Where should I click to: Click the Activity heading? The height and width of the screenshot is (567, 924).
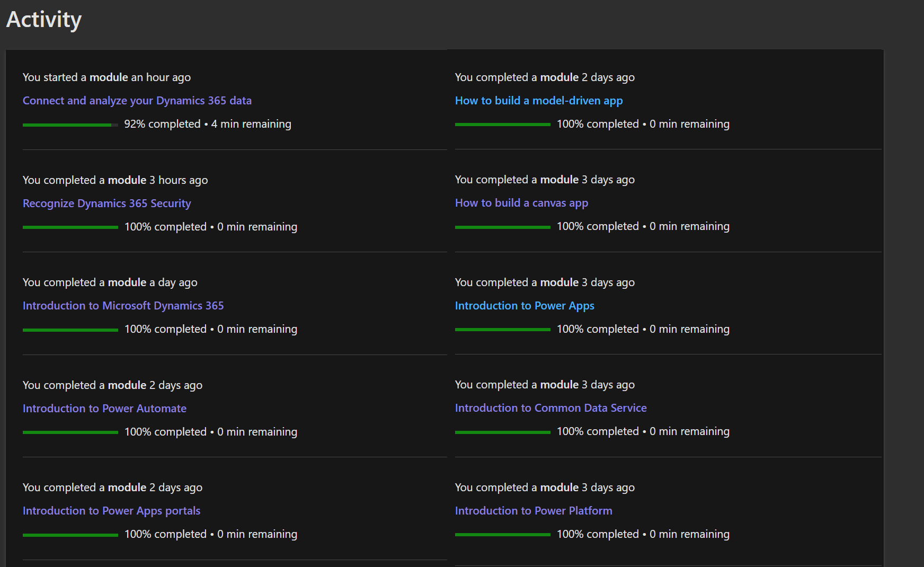point(44,20)
